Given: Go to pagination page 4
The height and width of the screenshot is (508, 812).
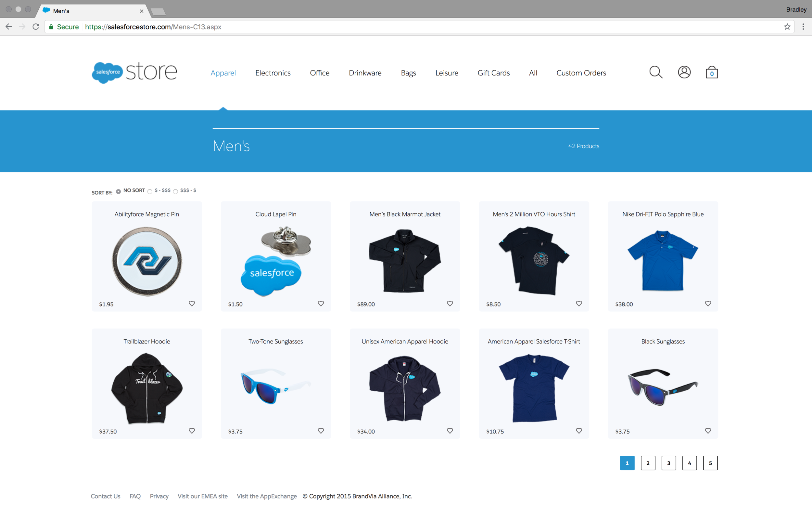Looking at the screenshot, I should pos(690,463).
